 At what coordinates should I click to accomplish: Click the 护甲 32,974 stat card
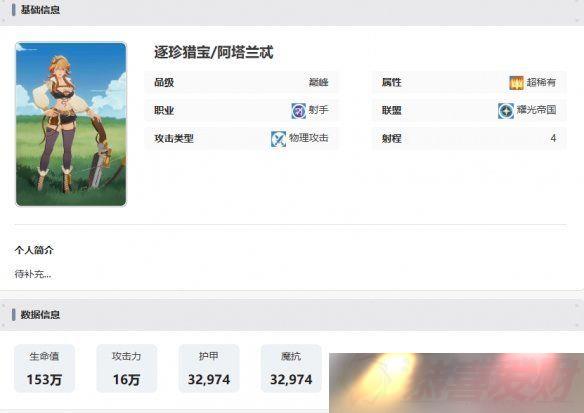coord(209,368)
